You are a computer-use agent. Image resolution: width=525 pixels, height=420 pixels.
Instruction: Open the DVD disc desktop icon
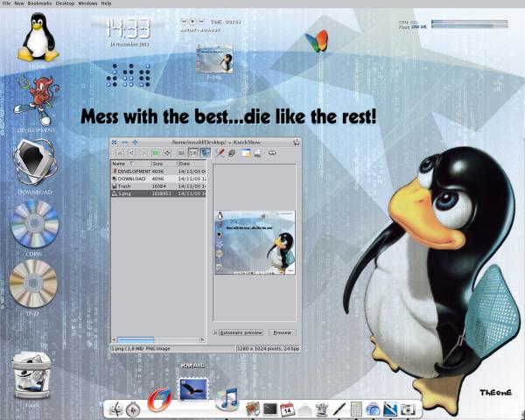click(33, 283)
